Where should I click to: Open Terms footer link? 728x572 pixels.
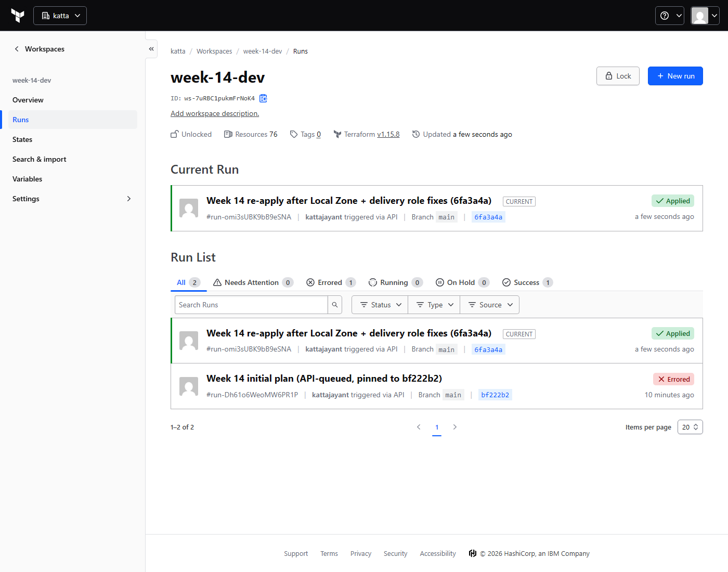click(329, 553)
